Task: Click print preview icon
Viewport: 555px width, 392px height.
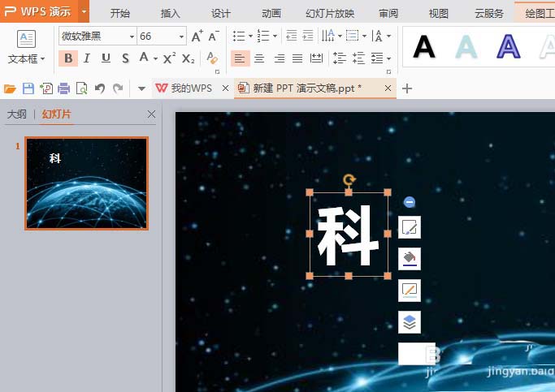Action: pyautogui.click(x=82, y=88)
